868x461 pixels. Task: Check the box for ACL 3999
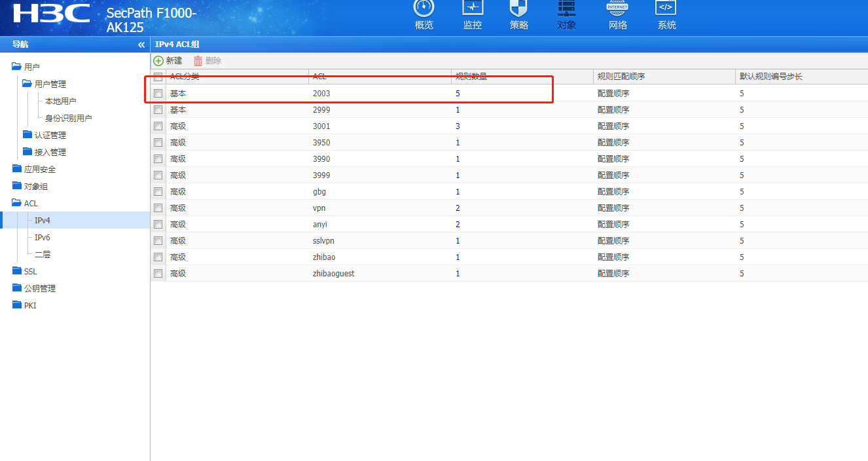coord(158,175)
